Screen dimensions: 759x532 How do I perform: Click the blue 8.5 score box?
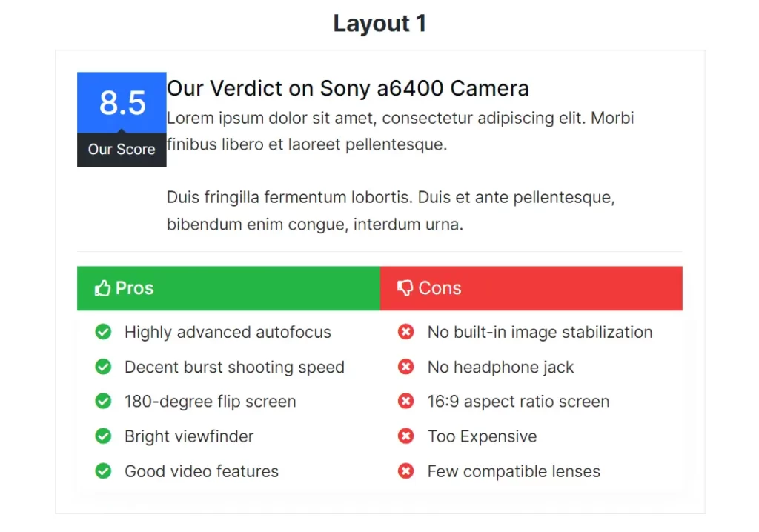point(122,103)
